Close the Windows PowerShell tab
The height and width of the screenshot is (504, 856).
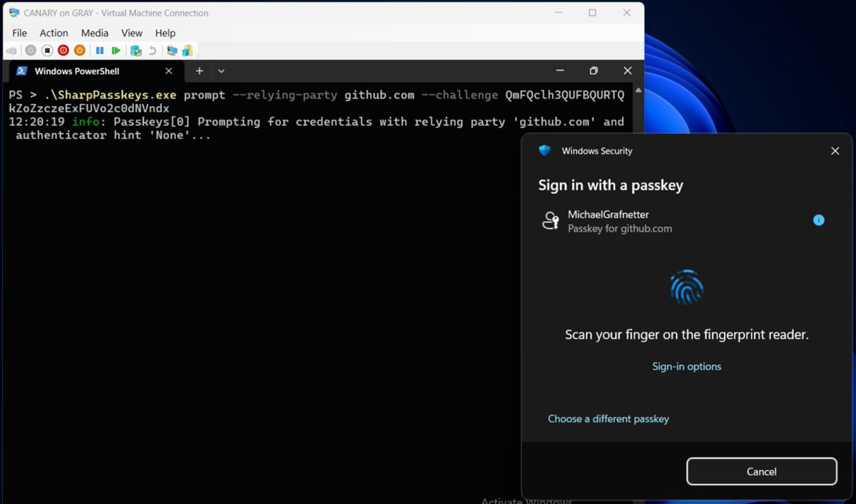(x=169, y=71)
